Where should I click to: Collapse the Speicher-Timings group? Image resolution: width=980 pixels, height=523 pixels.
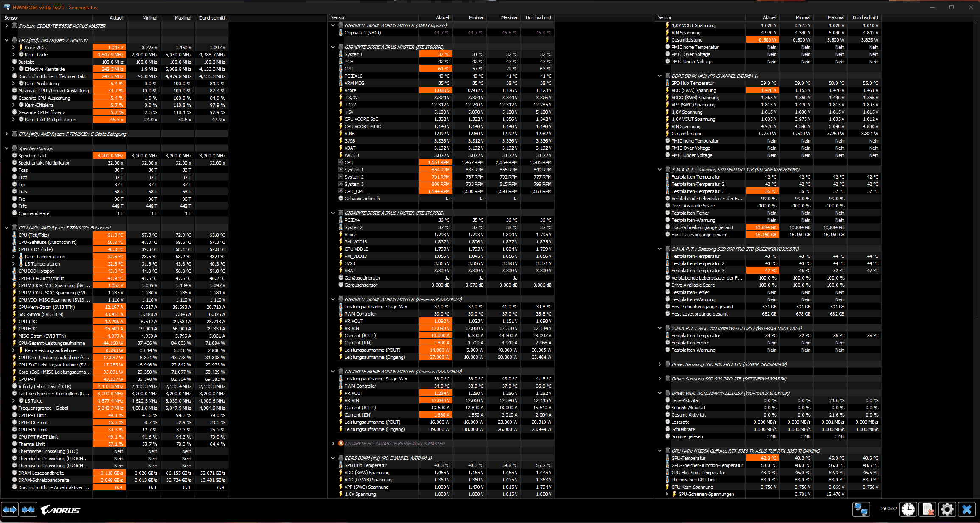click(6, 148)
